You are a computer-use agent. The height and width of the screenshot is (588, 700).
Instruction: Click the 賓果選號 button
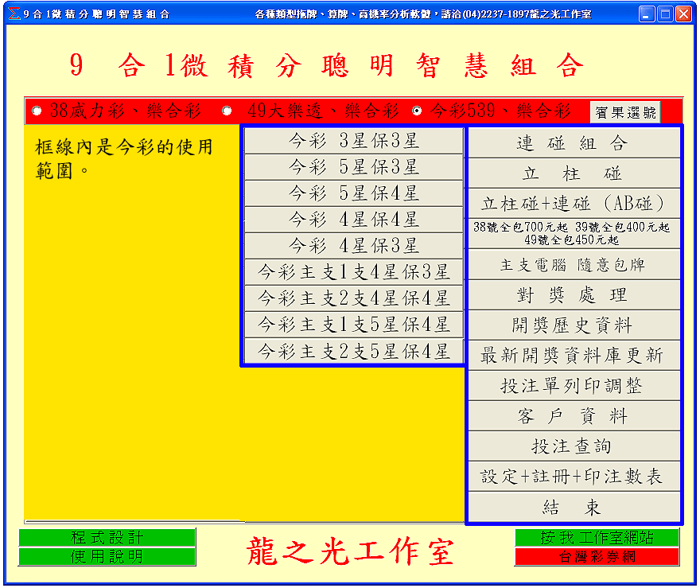625,112
